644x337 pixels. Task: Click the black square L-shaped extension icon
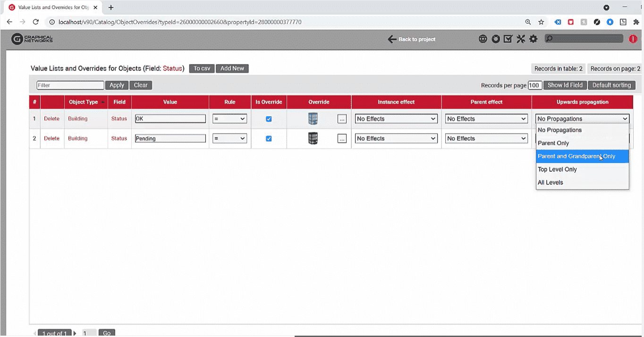coord(623,22)
